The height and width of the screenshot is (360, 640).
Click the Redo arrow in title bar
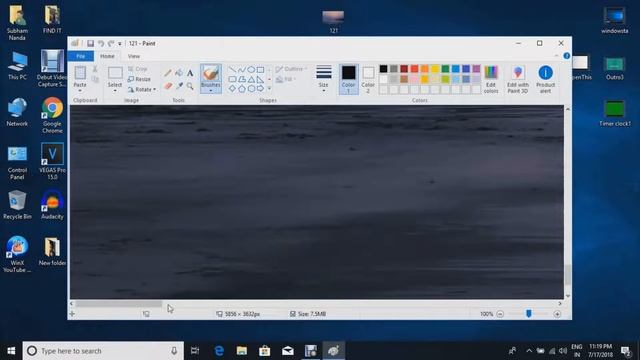pyautogui.click(x=111, y=43)
